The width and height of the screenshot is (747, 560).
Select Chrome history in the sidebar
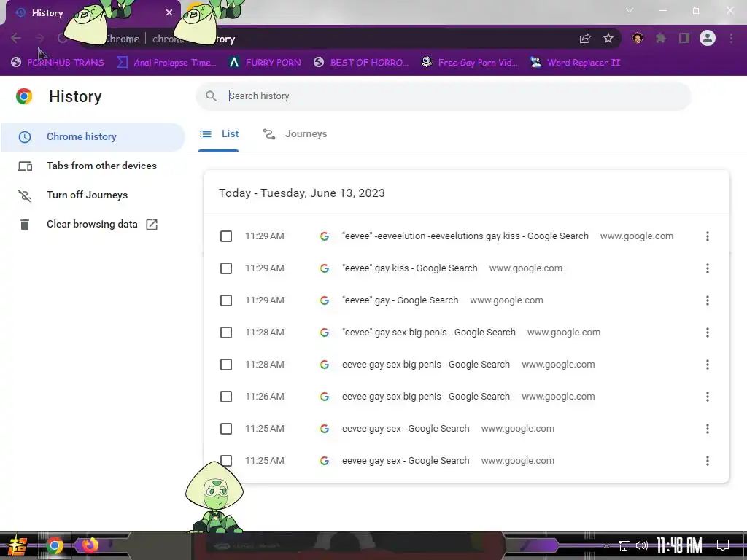coord(93,137)
